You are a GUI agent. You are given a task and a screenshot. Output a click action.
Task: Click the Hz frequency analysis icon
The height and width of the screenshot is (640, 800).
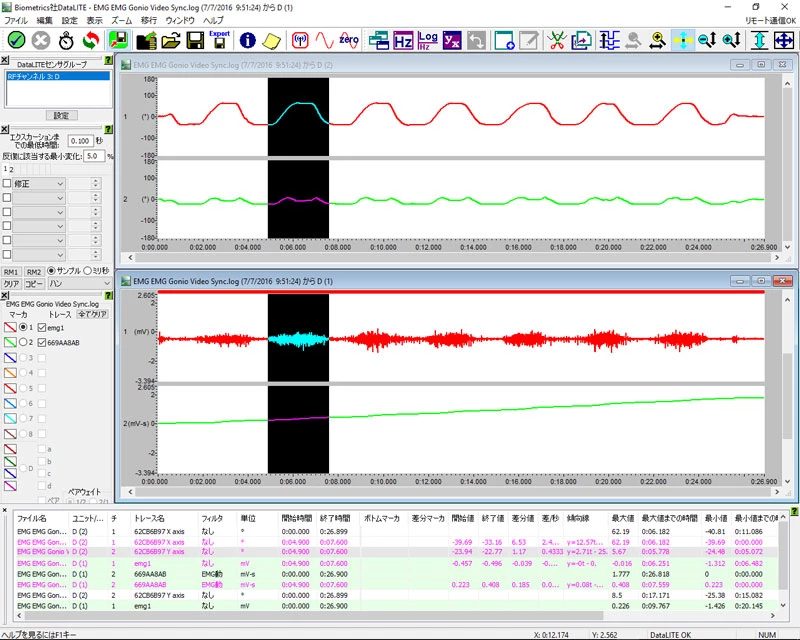point(403,40)
